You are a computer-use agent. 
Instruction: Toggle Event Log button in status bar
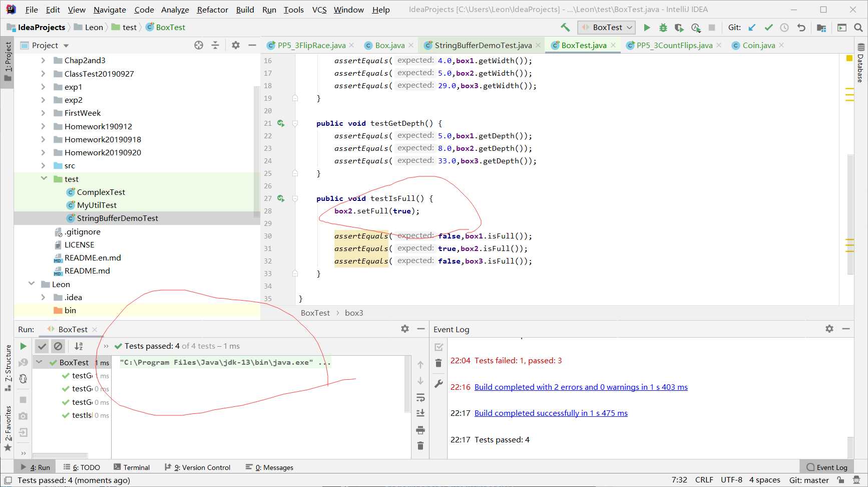[x=827, y=467]
